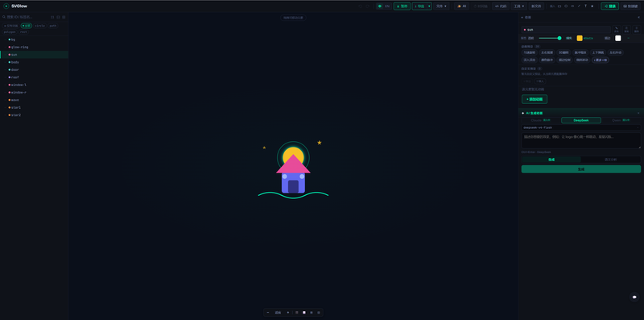Image resolution: width=644 pixels, height=320 pixels.
Task: Select the 'bg' layer
Action: [x=34, y=39]
